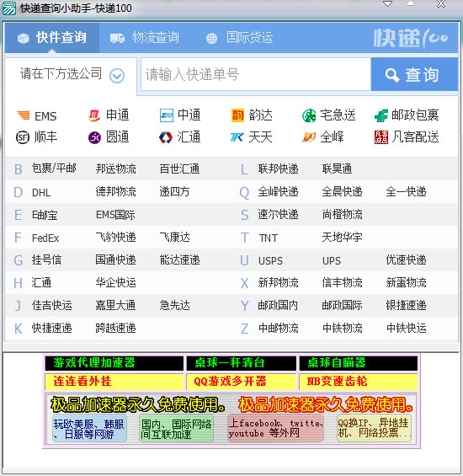Screen dimensions: 463x476
Task: Click the 快递100 logo in header
Action: click(411, 38)
